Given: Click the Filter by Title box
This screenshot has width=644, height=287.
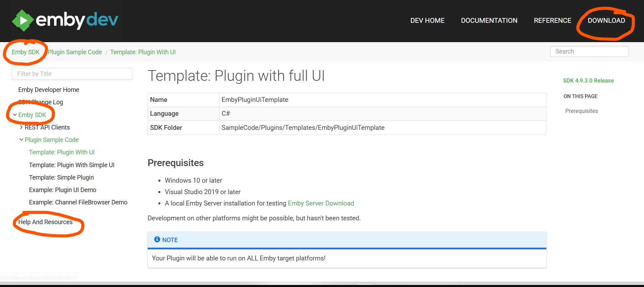Looking at the screenshot, I should coord(72,74).
